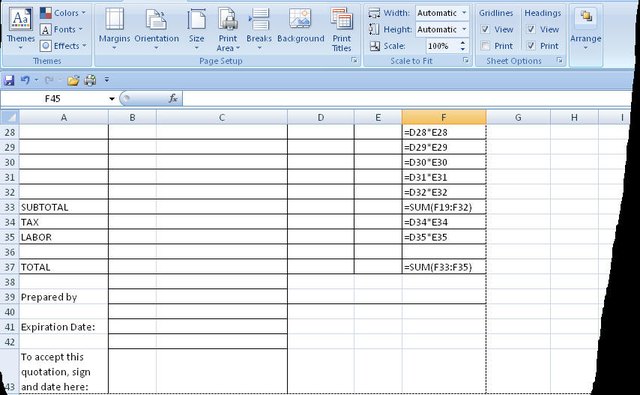Select cell F33 with SUM formula

pos(444,207)
